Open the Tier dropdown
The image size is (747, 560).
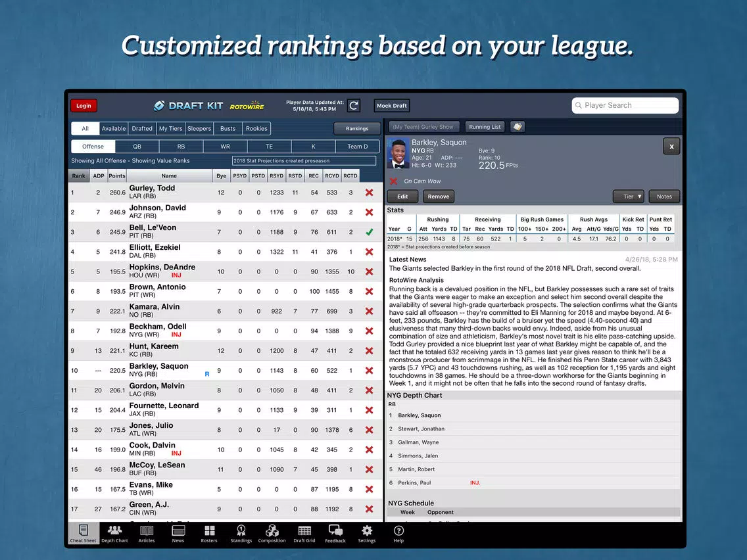click(629, 196)
